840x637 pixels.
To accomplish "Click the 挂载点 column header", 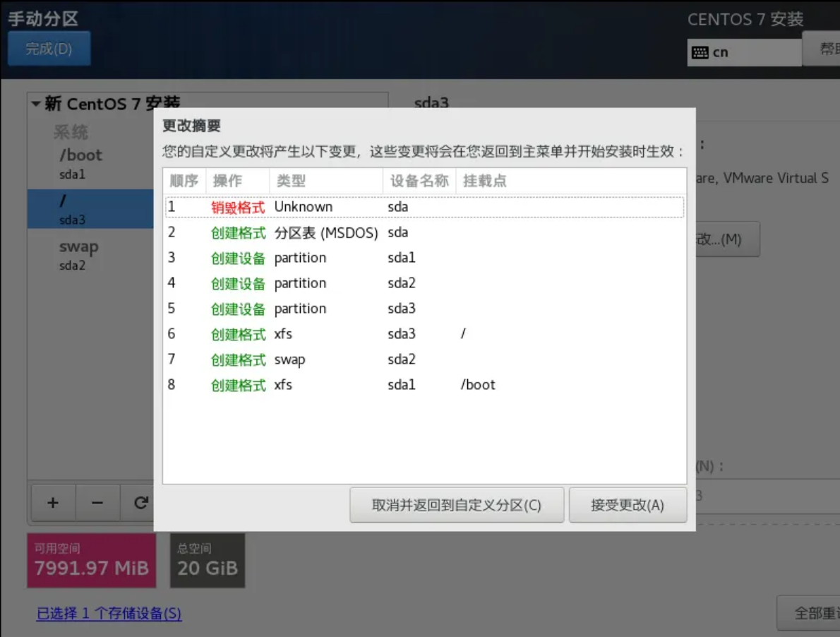I will coord(484,181).
